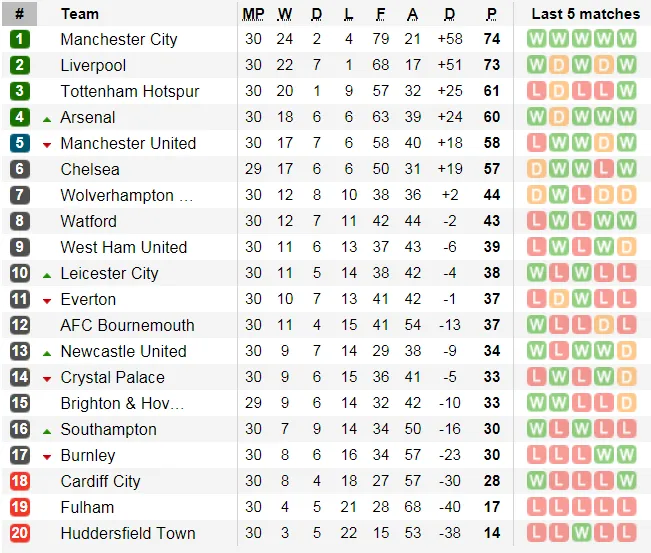Click the Last 5 matches header
Viewport: 651px width, 553px height.
[x=585, y=14]
